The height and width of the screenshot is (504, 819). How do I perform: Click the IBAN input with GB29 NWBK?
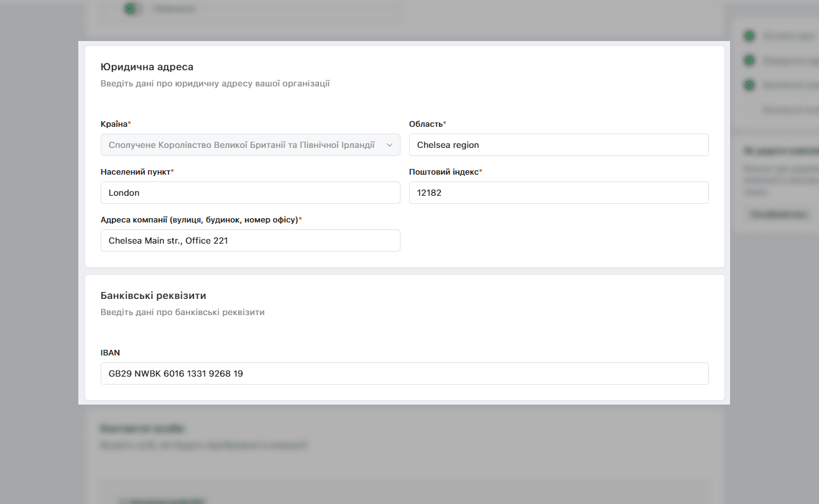(x=404, y=373)
